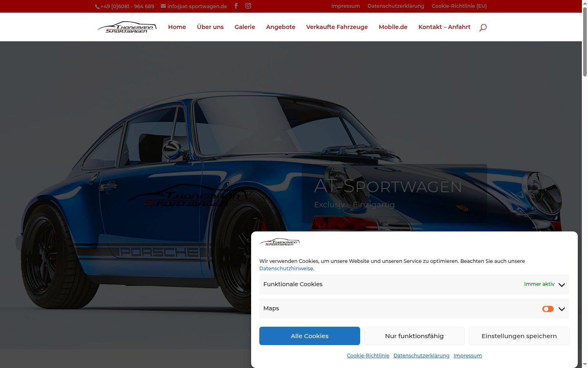Open Cookie-Richtlinie link at banner bottom
This screenshot has width=588, height=368.
pyautogui.click(x=368, y=356)
